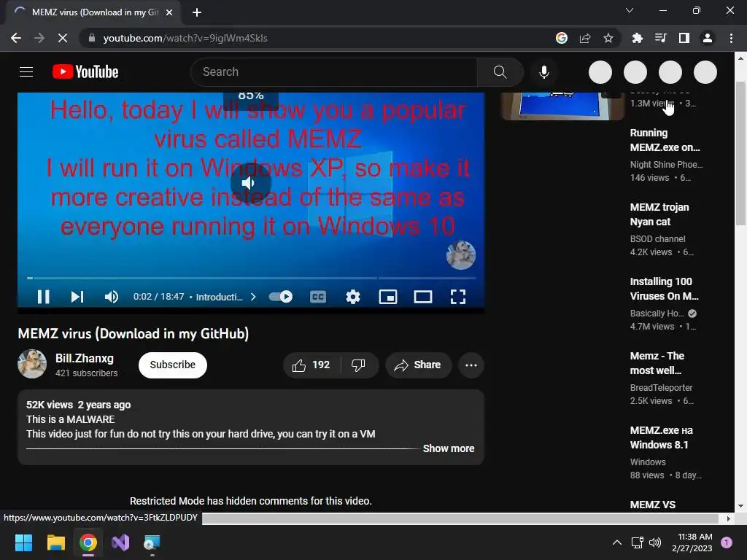Show hidden tray icons chevron
The image size is (747, 560).
pyautogui.click(x=617, y=542)
